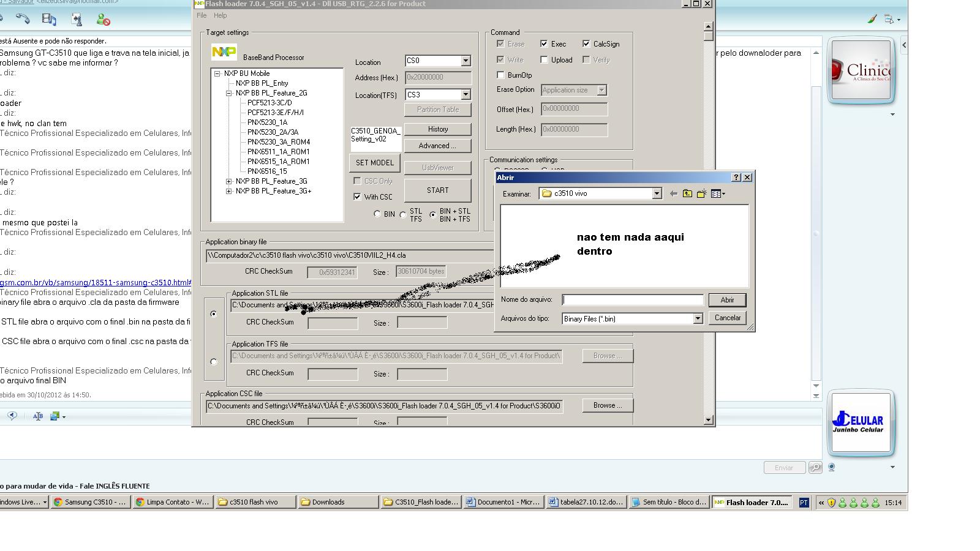Image resolution: width=980 pixels, height=551 pixels.
Task: Click the History button
Action: click(438, 129)
